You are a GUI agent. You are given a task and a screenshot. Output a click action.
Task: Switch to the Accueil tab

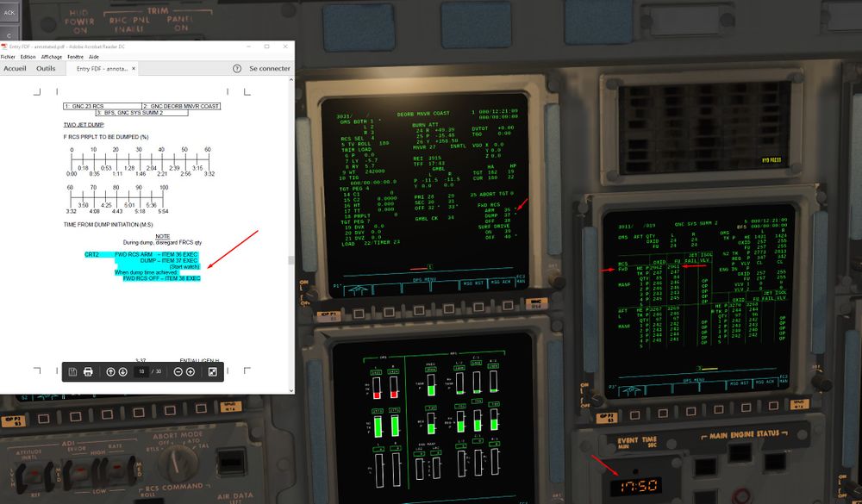(15, 69)
